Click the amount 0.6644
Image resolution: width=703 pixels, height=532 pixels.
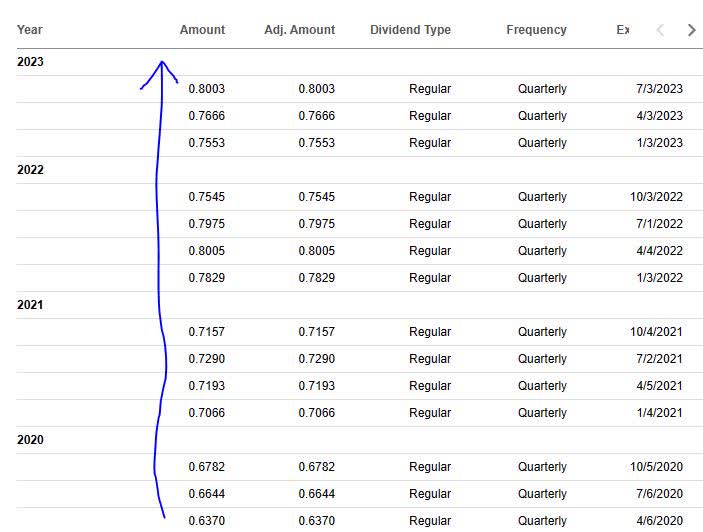coord(207,493)
